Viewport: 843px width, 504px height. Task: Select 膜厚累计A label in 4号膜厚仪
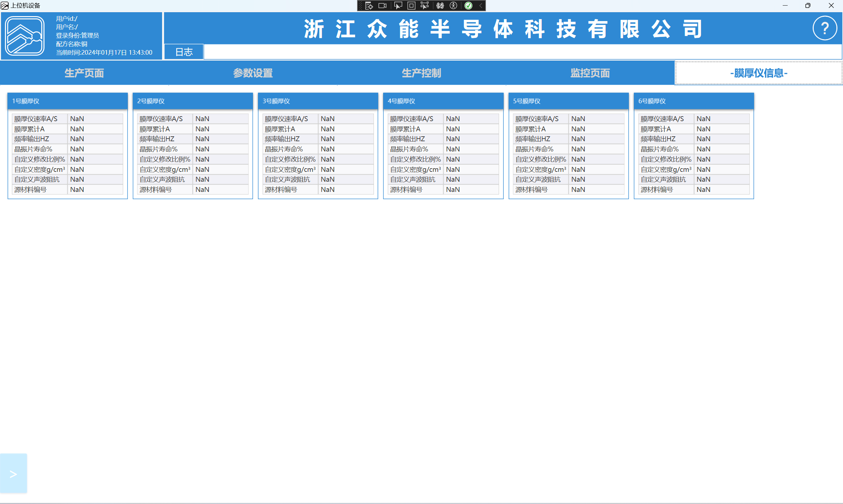pos(416,129)
